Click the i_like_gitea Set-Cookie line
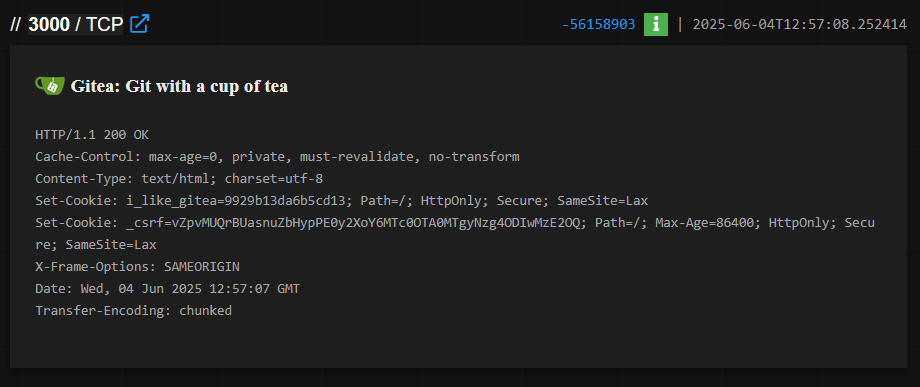This screenshot has height=387, width=920. [x=341, y=201]
